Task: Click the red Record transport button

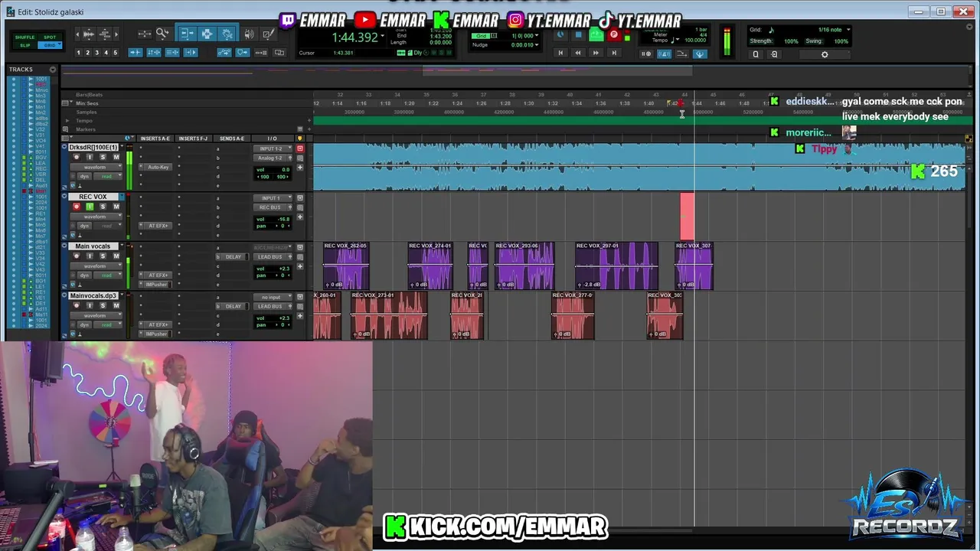Action: click(613, 34)
